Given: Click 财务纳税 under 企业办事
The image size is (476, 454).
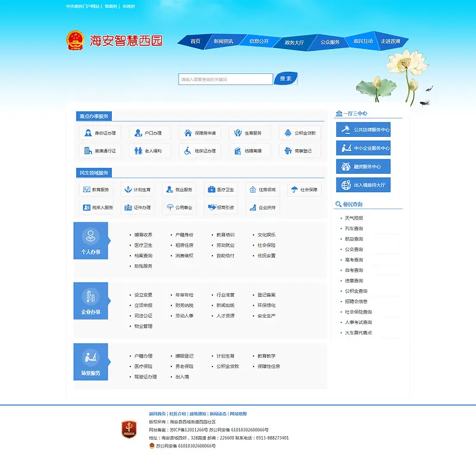Looking at the screenshot, I should tap(184, 305).
